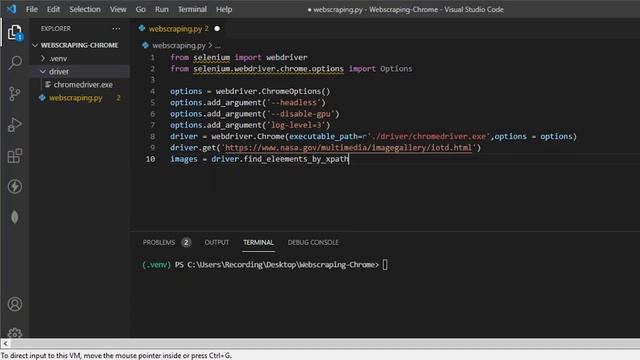The image size is (640, 360).
Task: Click 'find_elements_by_xpath' on line 10
Action: tap(296, 159)
